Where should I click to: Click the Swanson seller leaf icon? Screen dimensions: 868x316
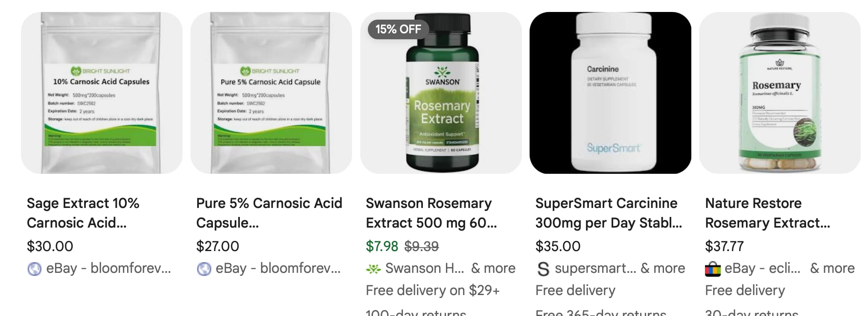[x=373, y=269]
